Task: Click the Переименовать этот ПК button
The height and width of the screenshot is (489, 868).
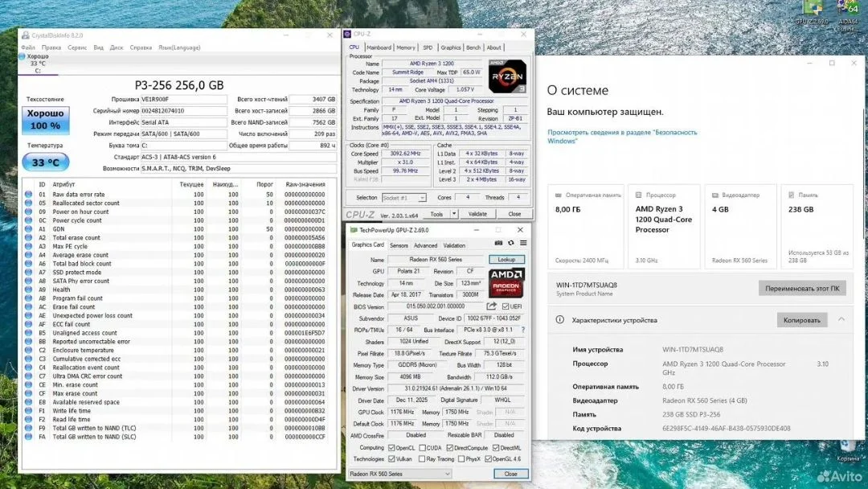Action: point(802,289)
